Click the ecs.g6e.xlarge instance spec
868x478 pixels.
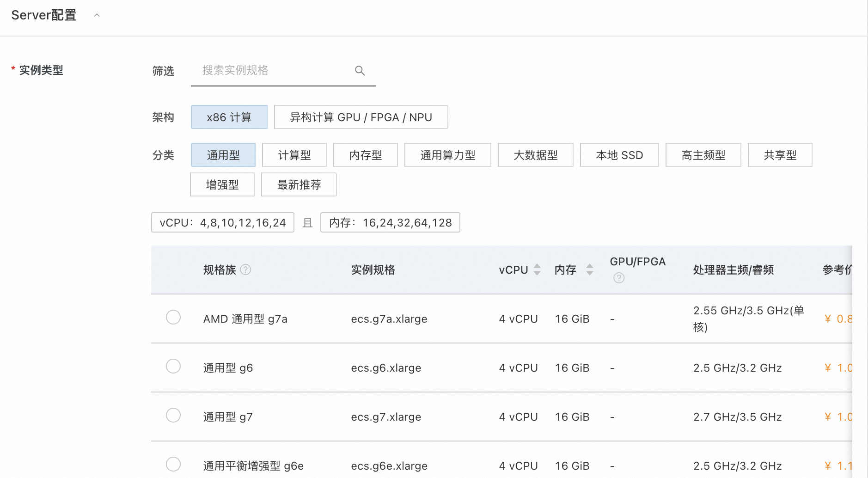[389, 466]
